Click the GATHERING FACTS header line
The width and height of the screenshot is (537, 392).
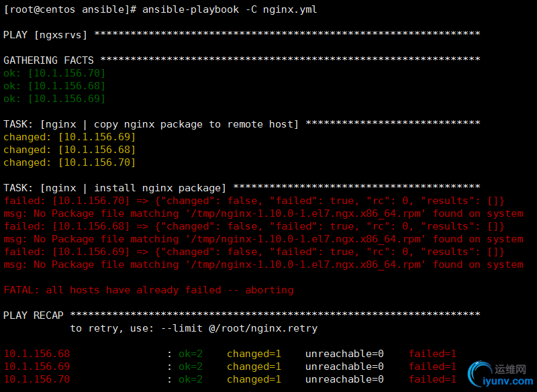[x=242, y=60]
